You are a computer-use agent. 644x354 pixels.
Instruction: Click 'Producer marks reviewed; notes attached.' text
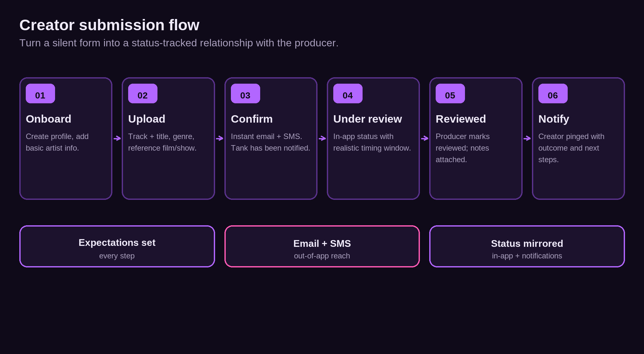pos(463,148)
